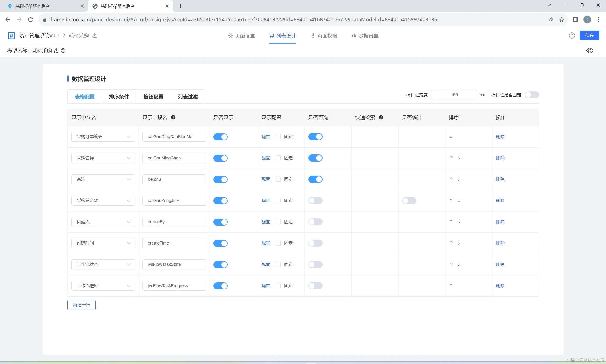This screenshot has height=364, width=606.
Task: Click edit pencil next to 模型名称 耗材采购
Action: (x=56, y=51)
